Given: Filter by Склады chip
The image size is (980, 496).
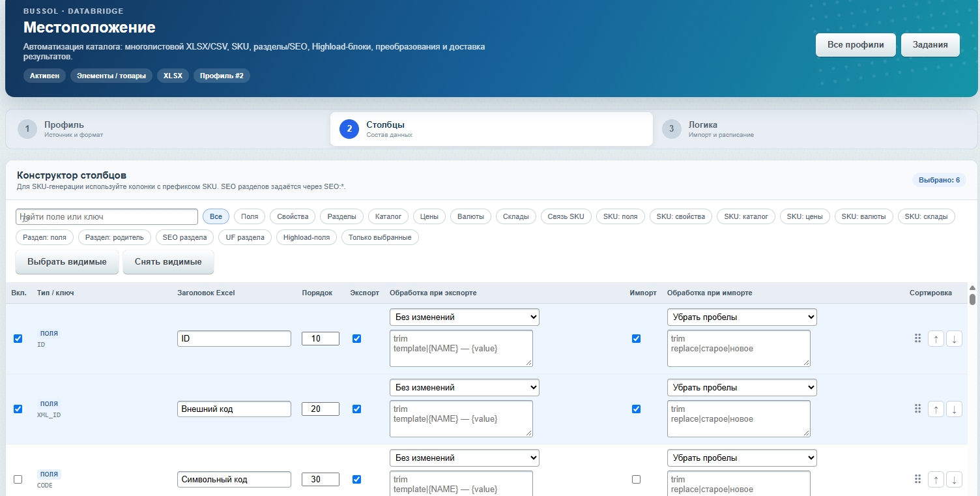Looking at the screenshot, I should [x=515, y=216].
